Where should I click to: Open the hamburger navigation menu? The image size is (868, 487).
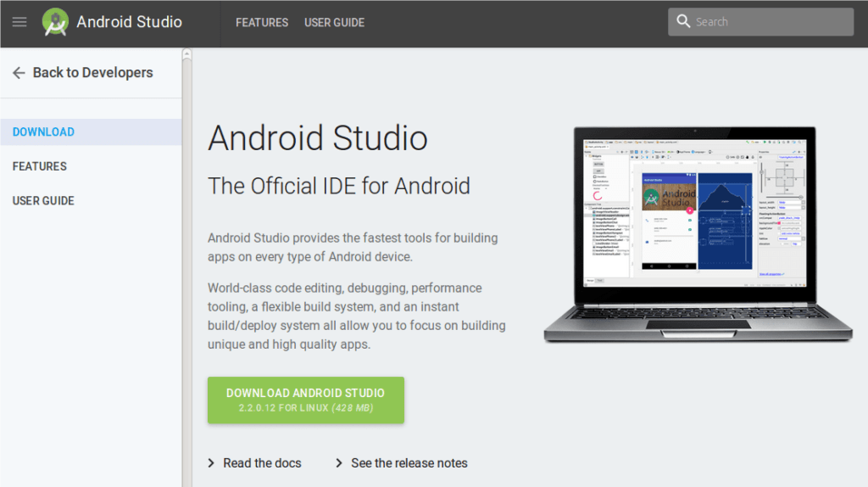19,22
